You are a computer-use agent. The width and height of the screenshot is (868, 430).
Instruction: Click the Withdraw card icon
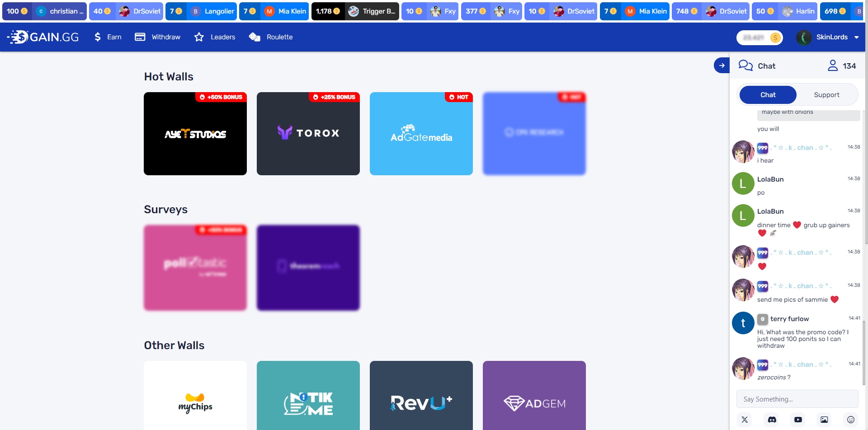[x=140, y=37]
